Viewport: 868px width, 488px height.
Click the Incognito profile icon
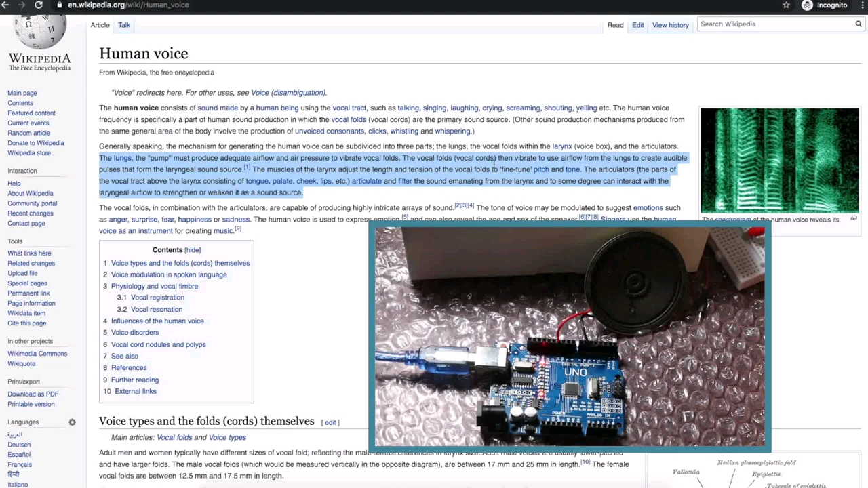(807, 5)
